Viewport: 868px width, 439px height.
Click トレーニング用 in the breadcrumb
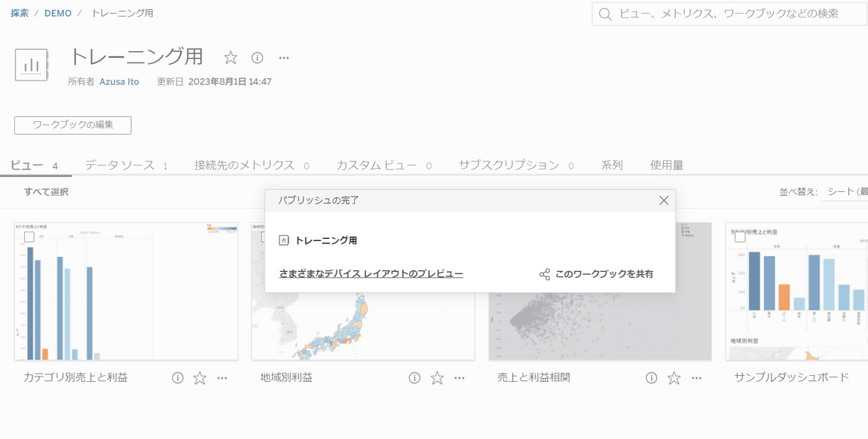coord(122,14)
